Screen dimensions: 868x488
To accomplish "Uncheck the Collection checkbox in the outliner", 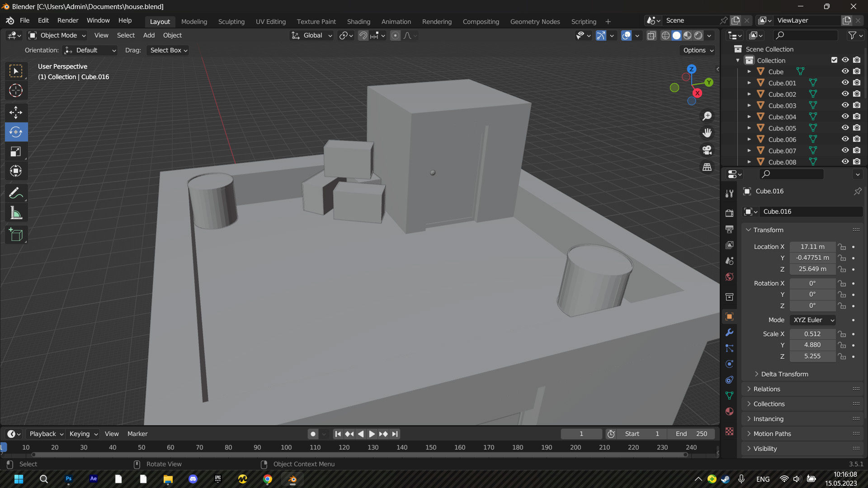I will (834, 60).
